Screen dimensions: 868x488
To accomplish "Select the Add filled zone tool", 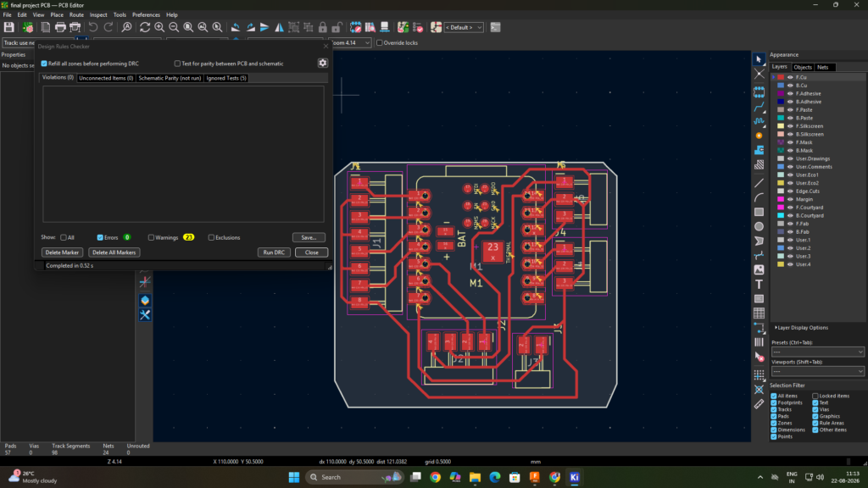I will click(759, 150).
